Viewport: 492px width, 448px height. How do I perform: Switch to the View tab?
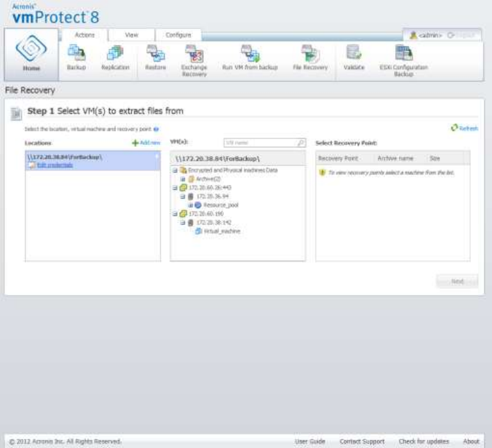131,35
